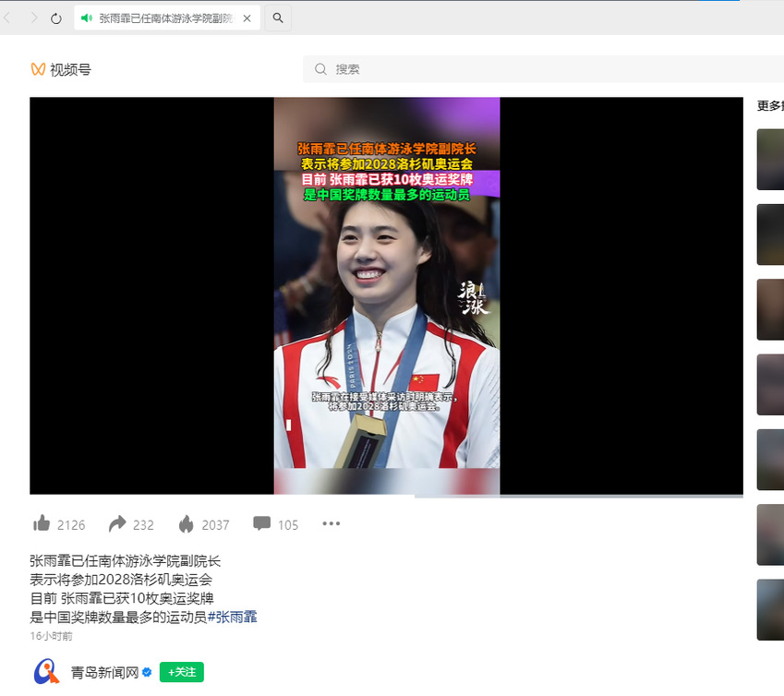Open the #张雨霏 hashtag link
Image resolution: width=784 pixels, height=696 pixels.
[233, 617]
